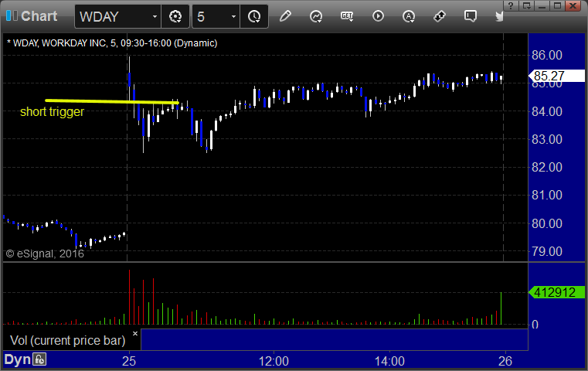Expand the interval 5 dropdown arrow

point(233,16)
